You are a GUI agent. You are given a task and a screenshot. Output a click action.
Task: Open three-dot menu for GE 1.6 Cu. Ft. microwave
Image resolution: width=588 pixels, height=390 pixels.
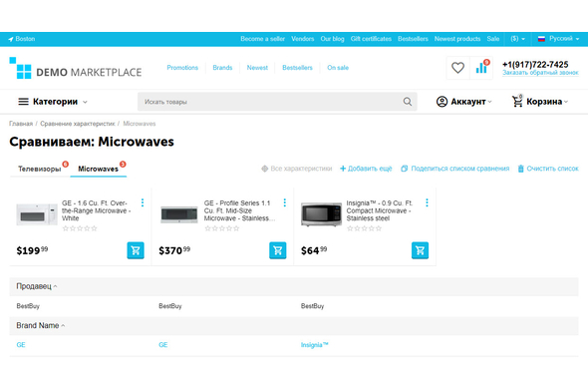(143, 202)
